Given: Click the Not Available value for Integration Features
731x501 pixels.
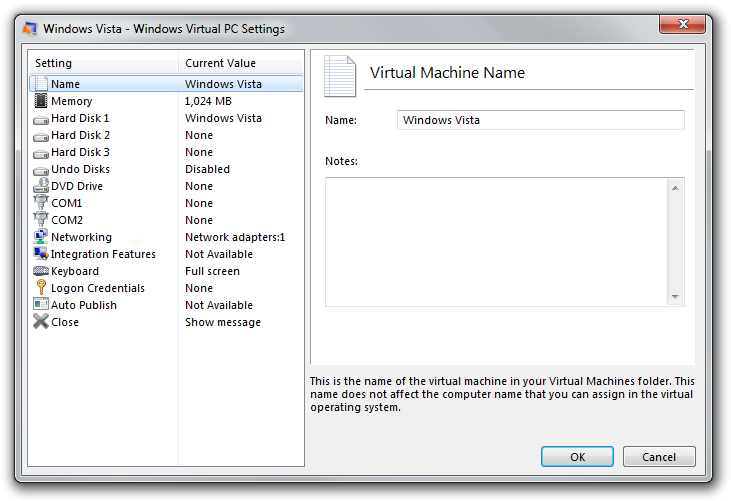Looking at the screenshot, I should [x=219, y=254].
